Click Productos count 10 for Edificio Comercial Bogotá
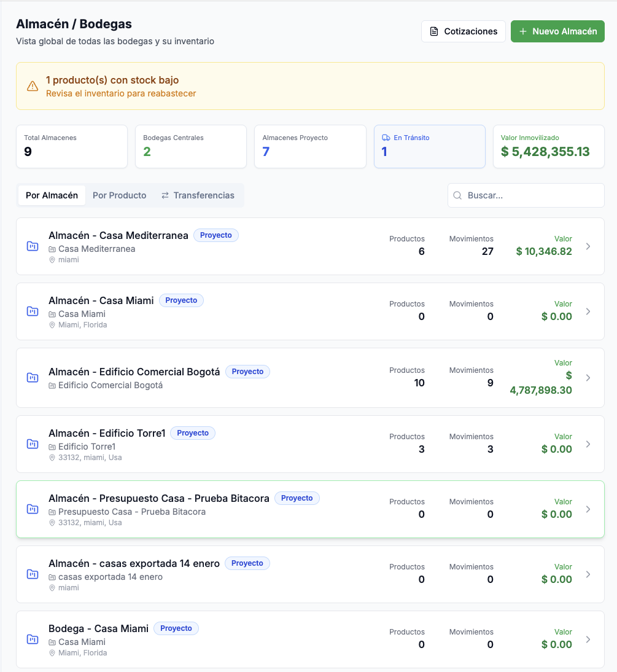Image resolution: width=617 pixels, height=672 pixels. tap(419, 383)
